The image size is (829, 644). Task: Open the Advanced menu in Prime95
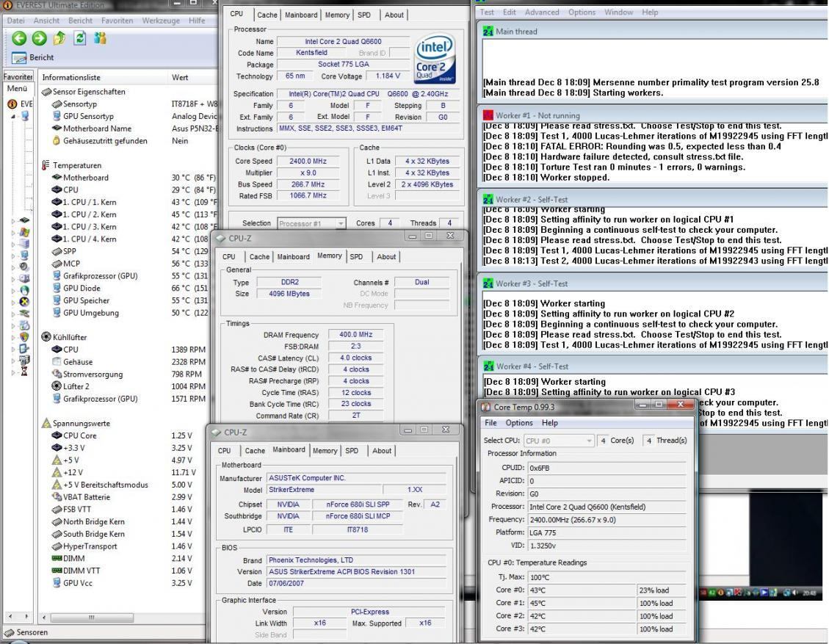coord(541,12)
